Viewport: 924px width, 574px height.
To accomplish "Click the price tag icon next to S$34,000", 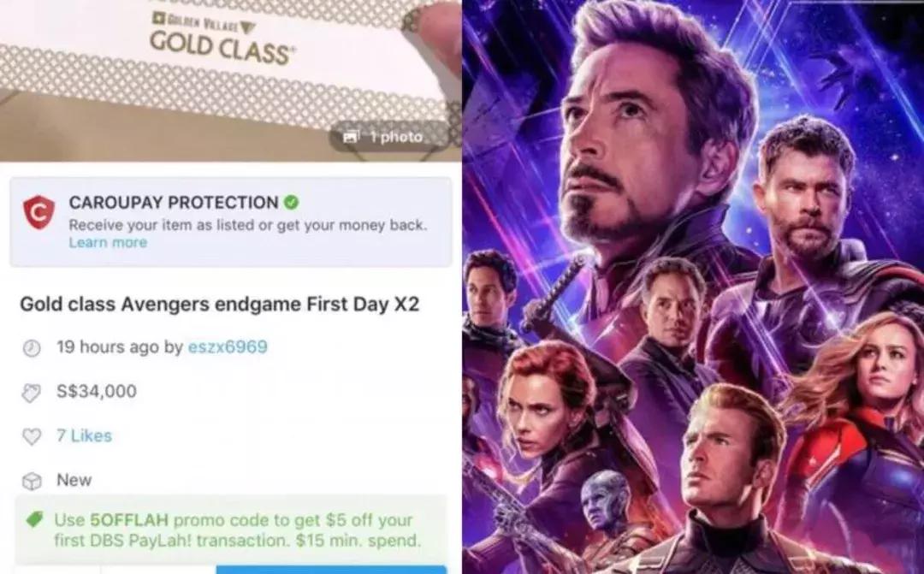I will click(x=32, y=393).
